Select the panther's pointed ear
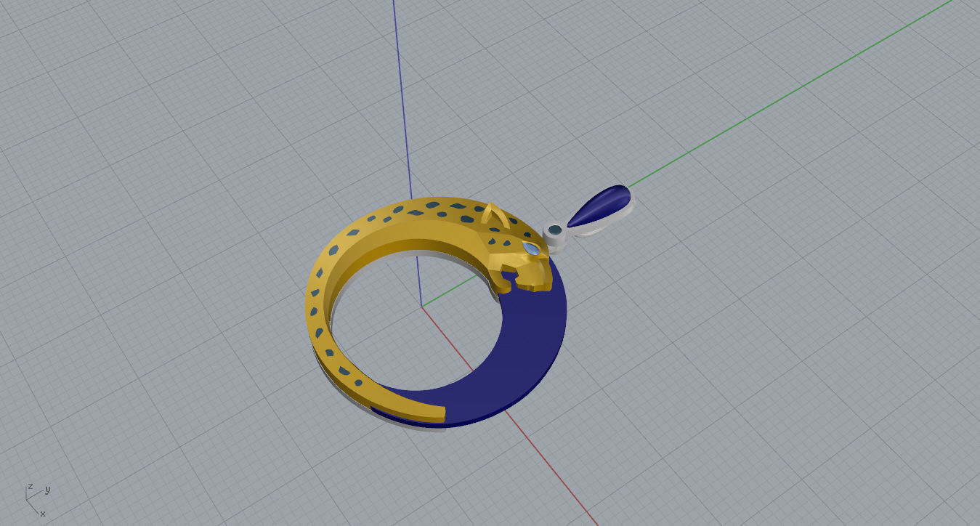The image size is (980, 526). coord(495,215)
